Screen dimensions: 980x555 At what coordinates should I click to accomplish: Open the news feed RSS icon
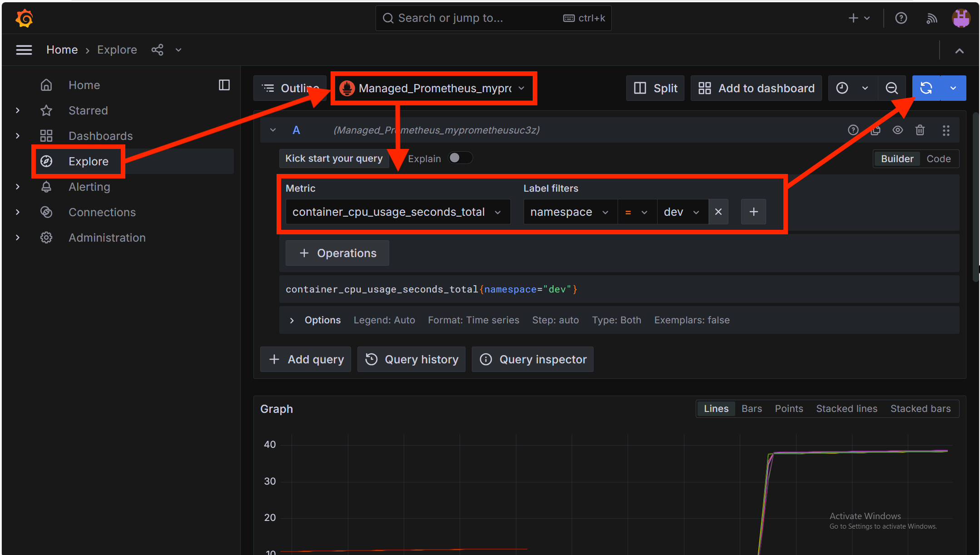coord(931,18)
